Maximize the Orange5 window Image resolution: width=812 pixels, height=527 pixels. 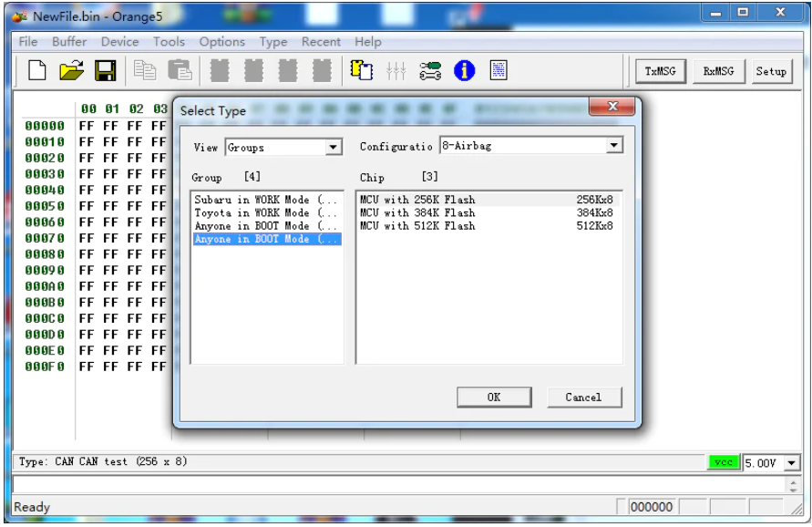(743, 13)
